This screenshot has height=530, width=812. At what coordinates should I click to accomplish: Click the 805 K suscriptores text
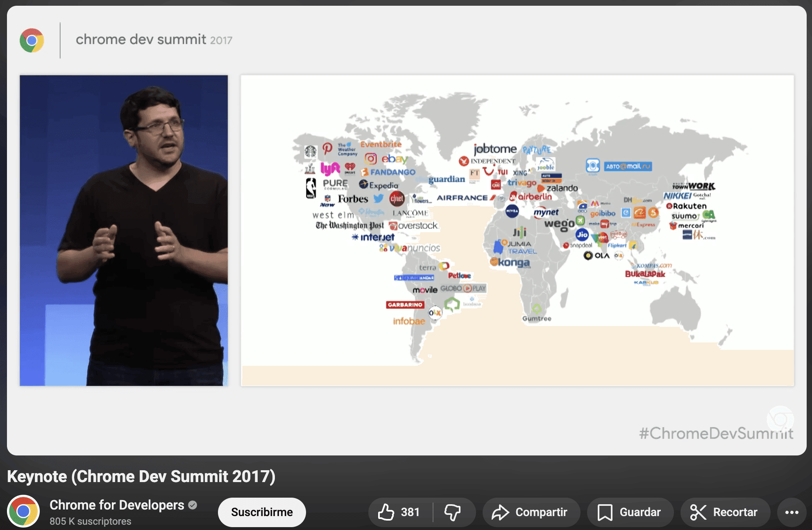(91, 521)
